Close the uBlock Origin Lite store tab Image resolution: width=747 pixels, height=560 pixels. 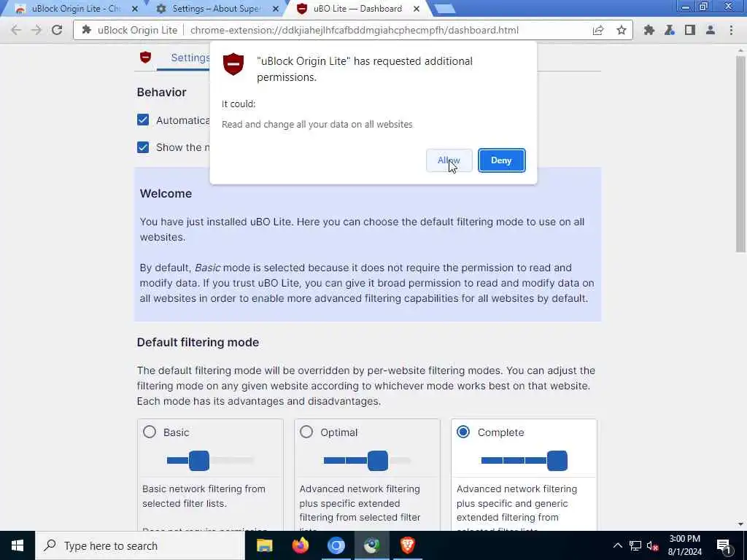[x=135, y=9]
